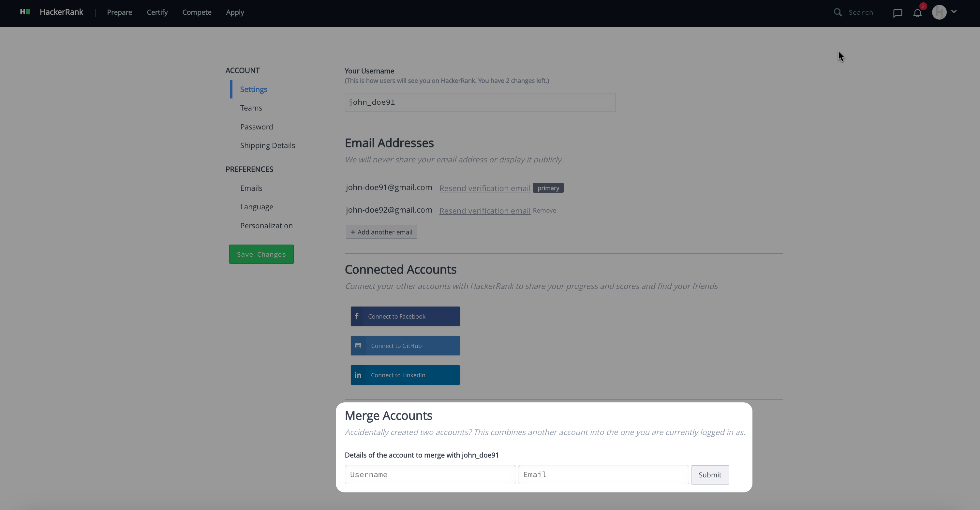Click the Merge Accounts heading
Image resolution: width=980 pixels, height=510 pixels.
tap(388, 416)
